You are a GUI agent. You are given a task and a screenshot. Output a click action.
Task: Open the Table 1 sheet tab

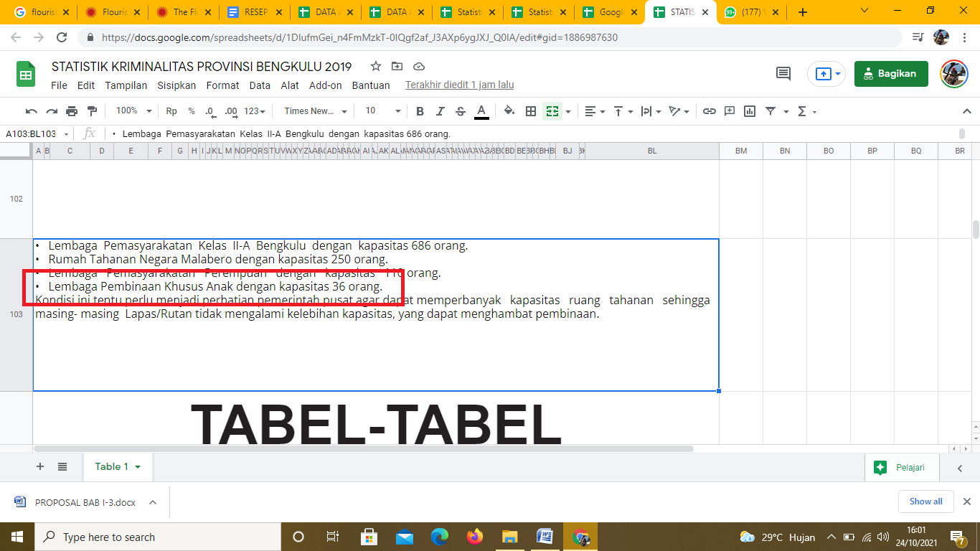pyautogui.click(x=118, y=467)
